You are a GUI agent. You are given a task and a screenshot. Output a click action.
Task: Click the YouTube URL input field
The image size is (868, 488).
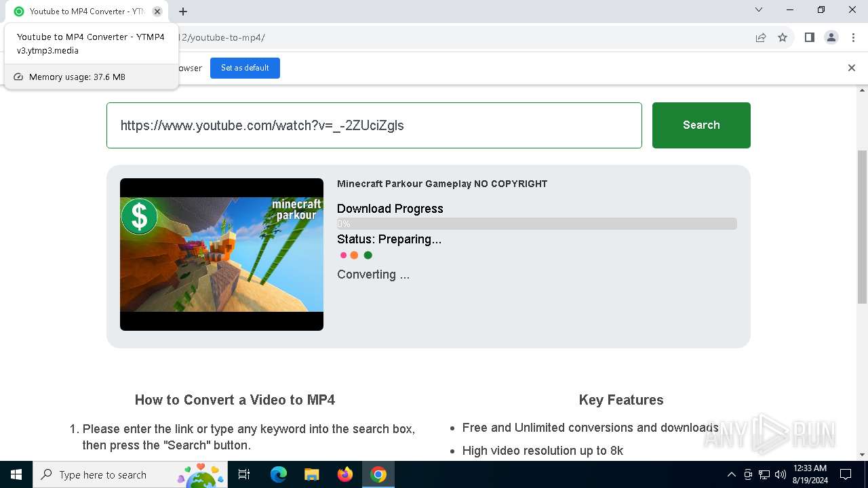click(x=374, y=125)
